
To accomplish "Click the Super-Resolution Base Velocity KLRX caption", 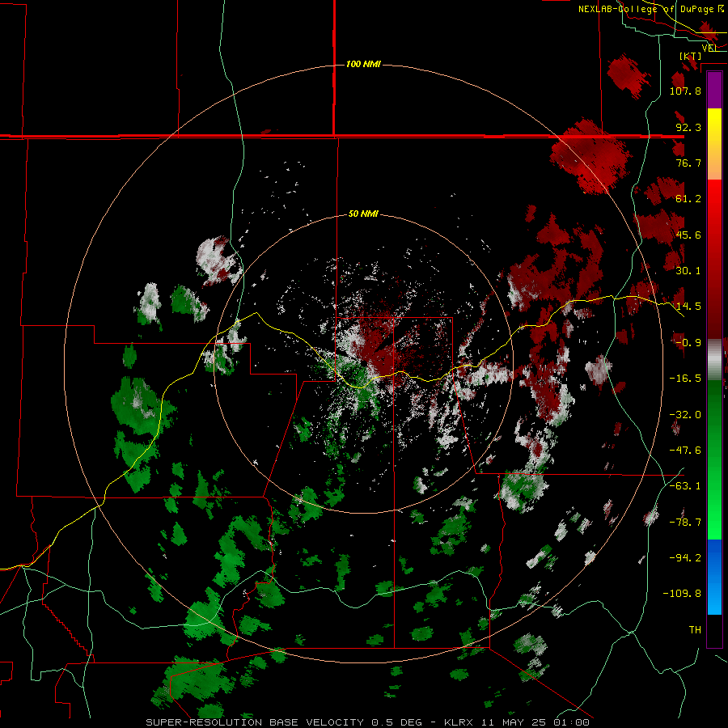I will coord(368,722).
